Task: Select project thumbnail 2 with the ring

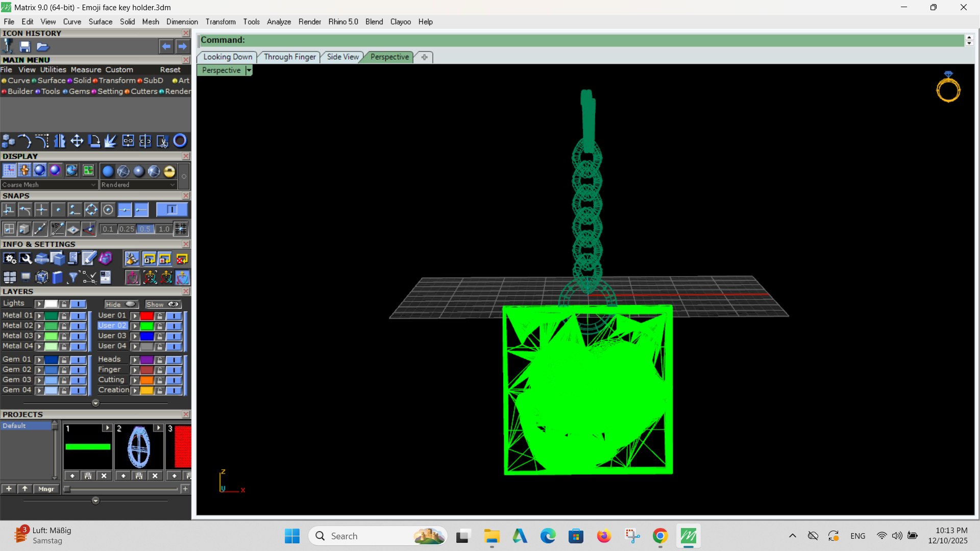Action: 139,447
